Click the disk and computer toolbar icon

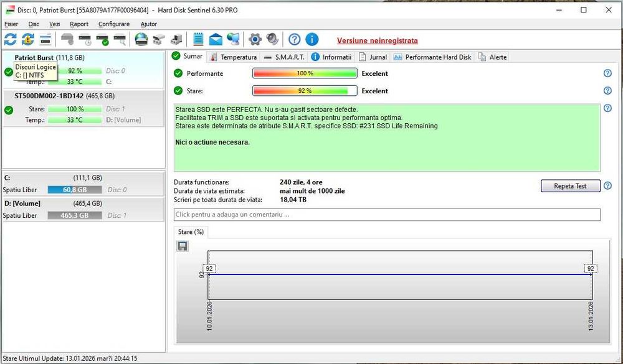176,39
